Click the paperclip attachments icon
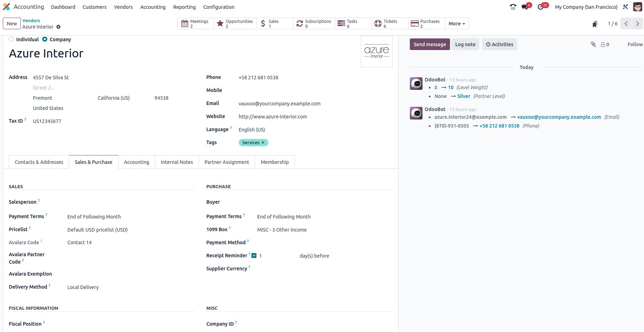Image resolution: width=644 pixels, height=332 pixels. click(x=593, y=44)
